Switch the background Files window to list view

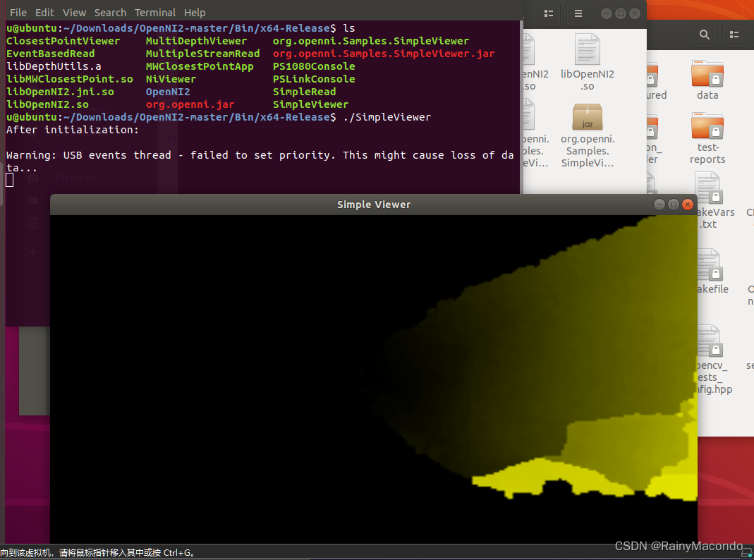[x=734, y=34]
